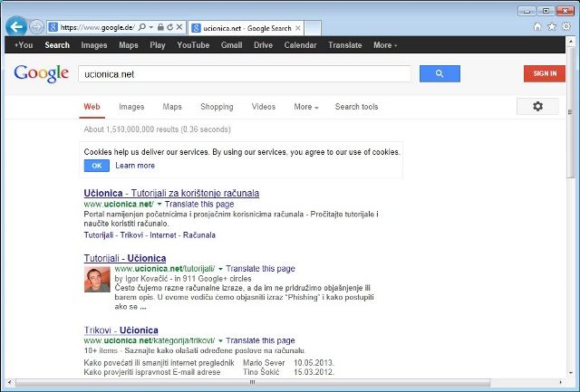Open Računala sitelink under first result
This screenshot has width=580, height=392.
pyautogui.click(x=199, y=235)
